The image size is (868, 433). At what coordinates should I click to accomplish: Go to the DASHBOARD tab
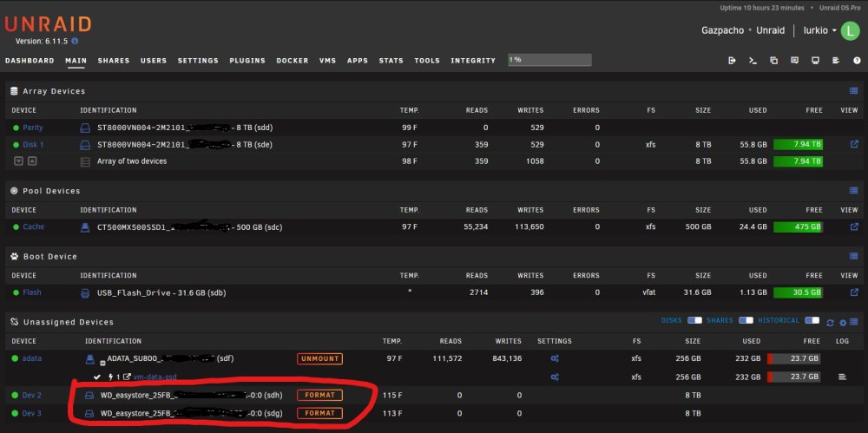(30, 61)
